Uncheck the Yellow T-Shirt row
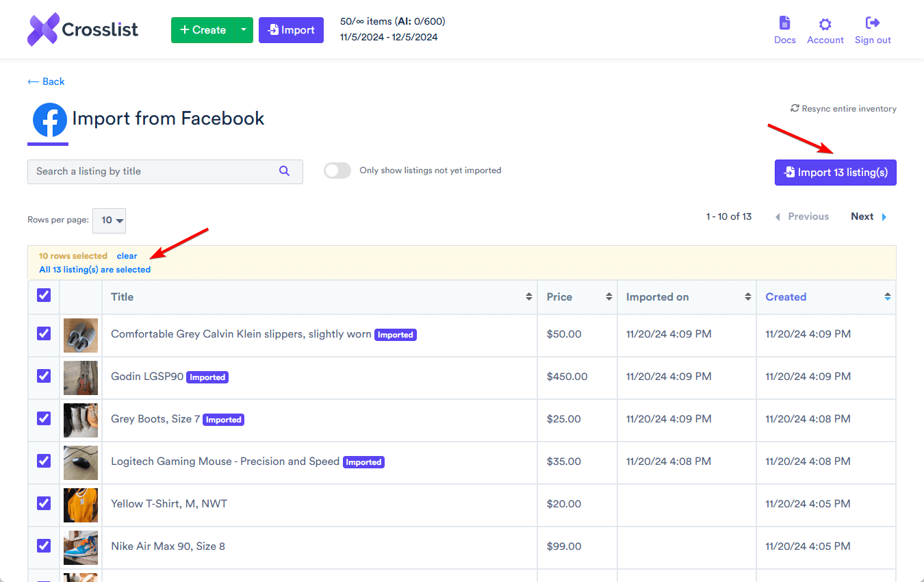 tap(44, 503)
